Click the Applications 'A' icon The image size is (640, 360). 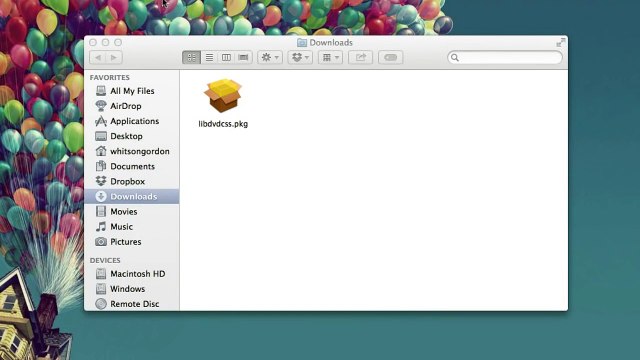point(101,121)
